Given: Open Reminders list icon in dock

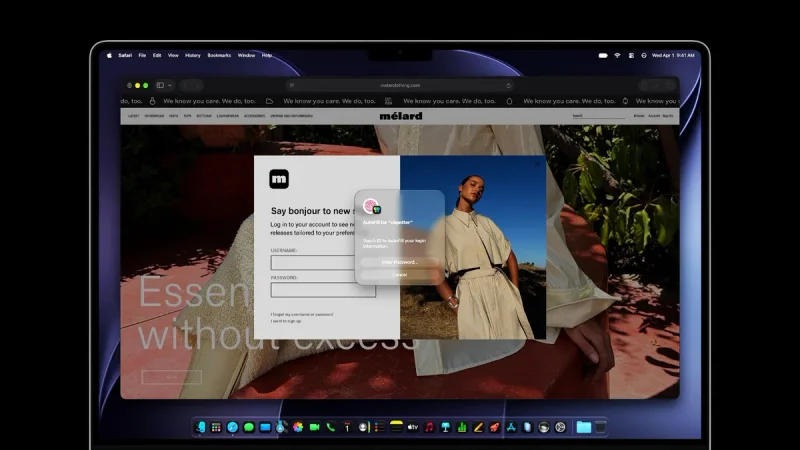Looking at the screenshot, I should (380, 427).
